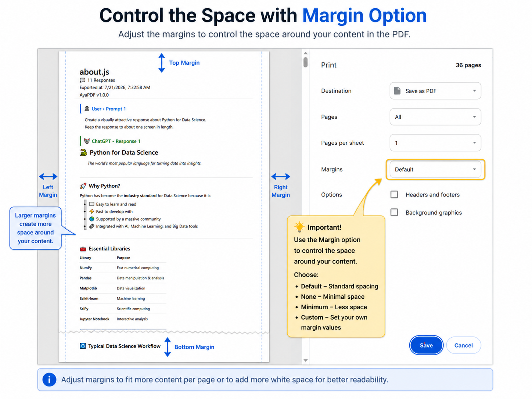Click the Pandas row in libraries table
Viewport: 532px width, 399px height.
click(x=123, y=278)
